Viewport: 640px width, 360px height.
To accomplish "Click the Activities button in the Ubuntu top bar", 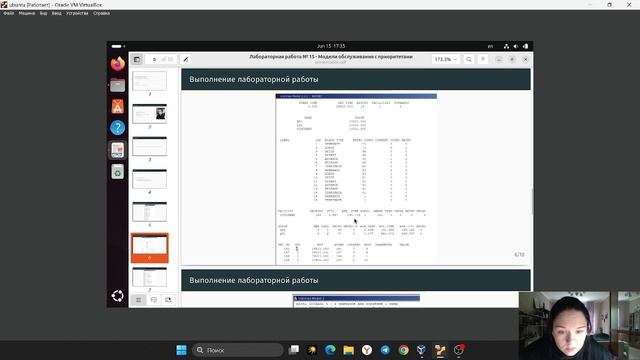I will click(x=118, y=46).
